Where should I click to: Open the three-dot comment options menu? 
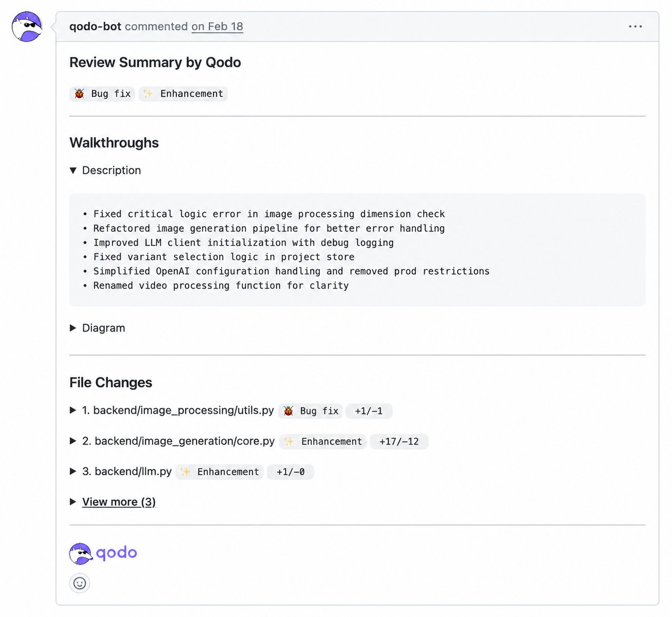click(635, 27)
